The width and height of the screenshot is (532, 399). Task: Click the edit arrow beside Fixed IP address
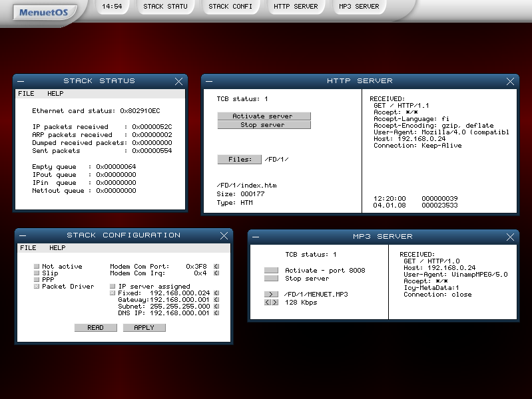click(216, 293)
